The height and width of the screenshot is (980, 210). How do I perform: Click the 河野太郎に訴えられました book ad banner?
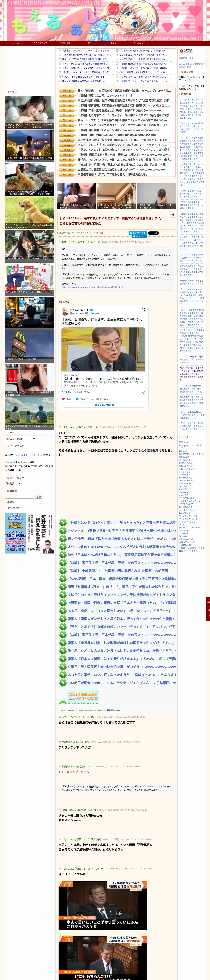(29, 533)
